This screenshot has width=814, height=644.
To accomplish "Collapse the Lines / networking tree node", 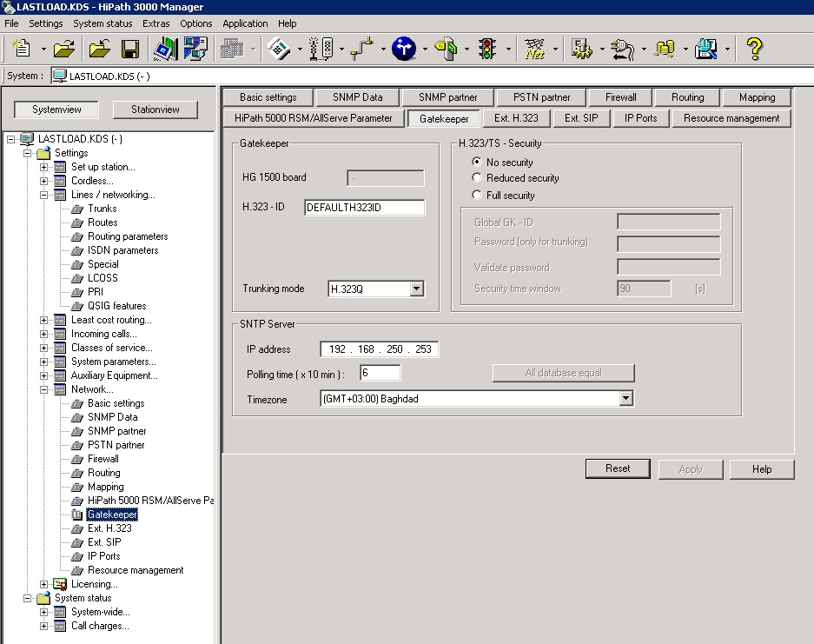I will (x=43, y=195).
